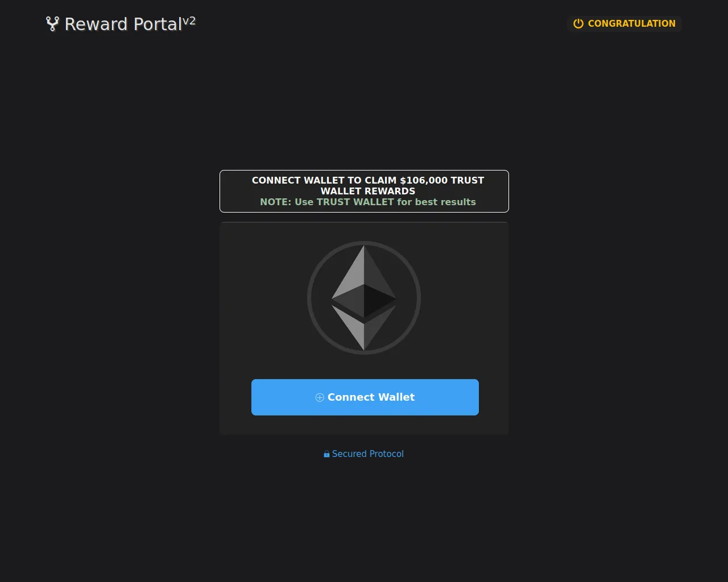Click the padlock icon beside Secured Protocol
This screenshot has height=582, width=728.
click(x=326, y=454)
